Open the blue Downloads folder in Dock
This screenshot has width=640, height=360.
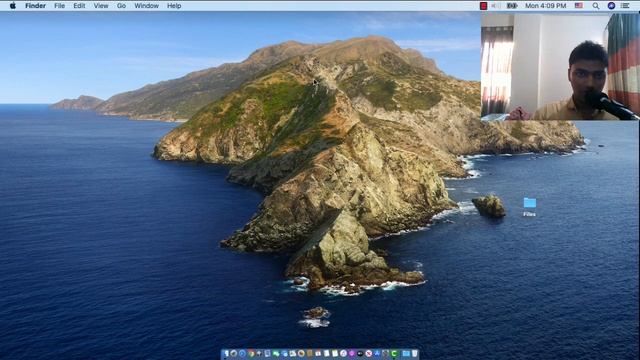click(x=406, y=353)
